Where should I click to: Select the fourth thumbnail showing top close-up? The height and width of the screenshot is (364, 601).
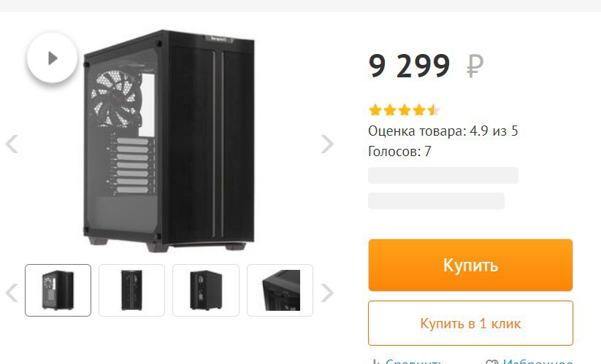280,290
